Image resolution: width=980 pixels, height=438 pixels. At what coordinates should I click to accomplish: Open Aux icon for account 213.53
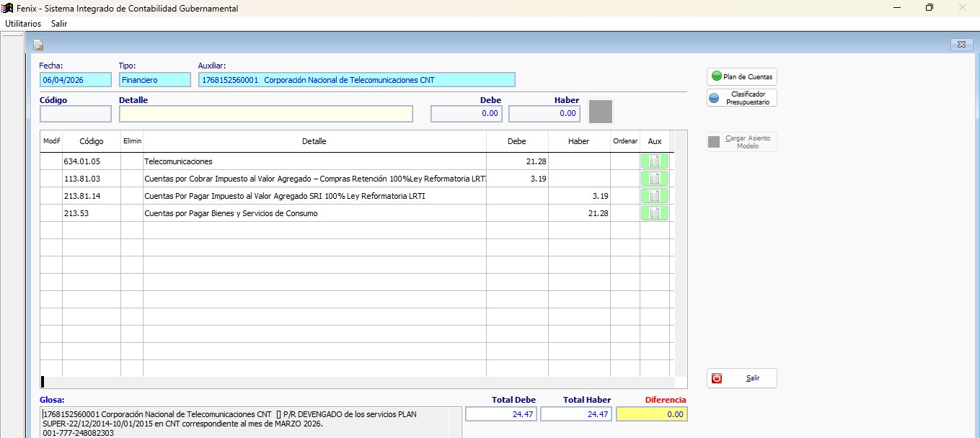(655, 213)
